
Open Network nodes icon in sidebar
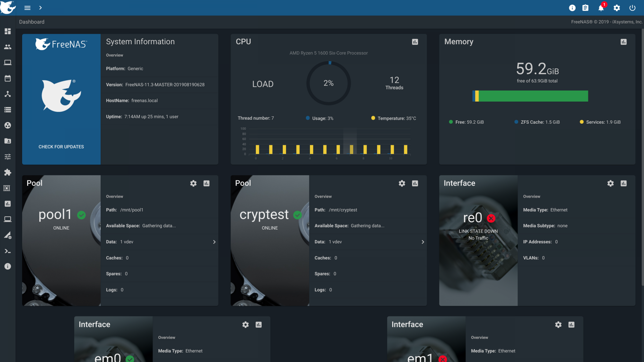tap(8, 94)
